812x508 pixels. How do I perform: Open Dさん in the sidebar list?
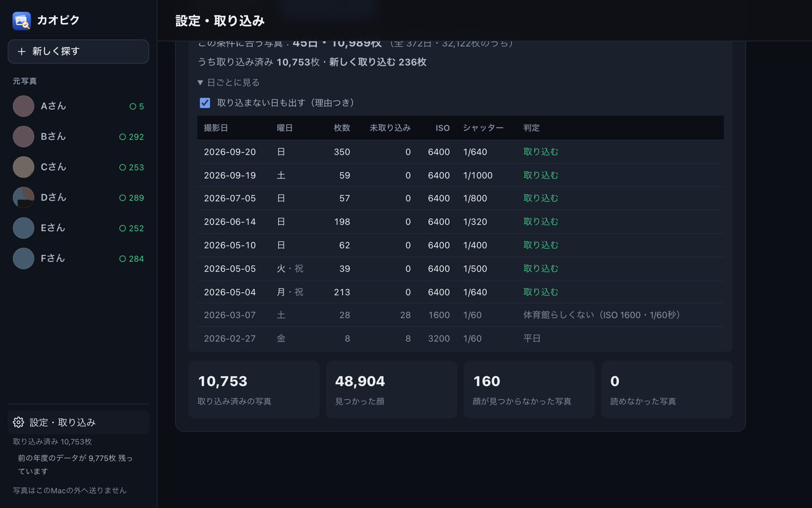tap(78, 198)
